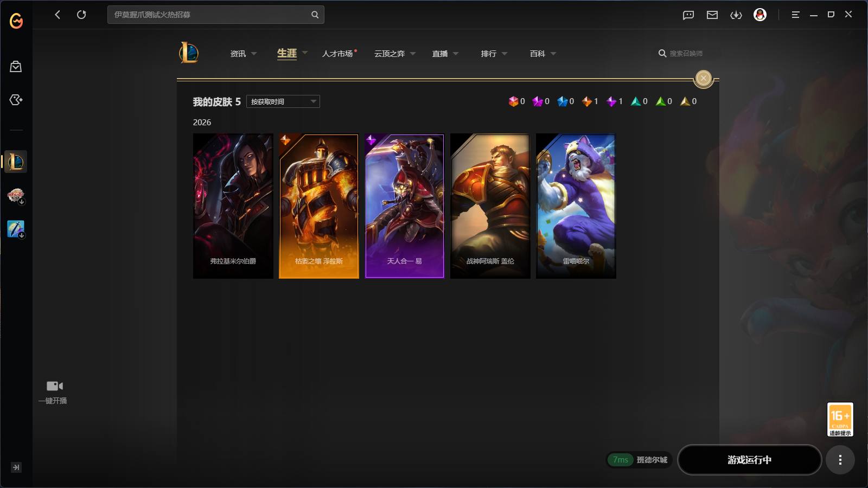868x488 pixels.
Task: Open the 弗拉基米尔伯爵 skin card
Action: [x=233, y=206]
